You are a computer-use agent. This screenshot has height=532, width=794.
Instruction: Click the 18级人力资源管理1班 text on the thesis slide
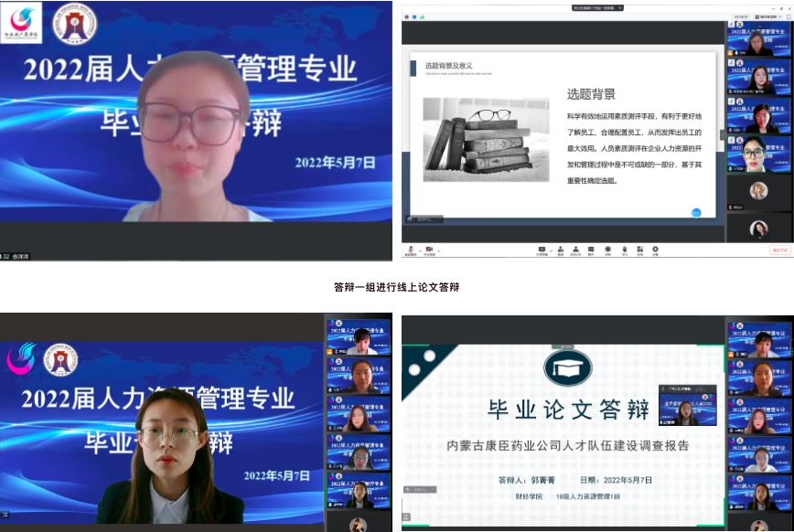(588, 496)
